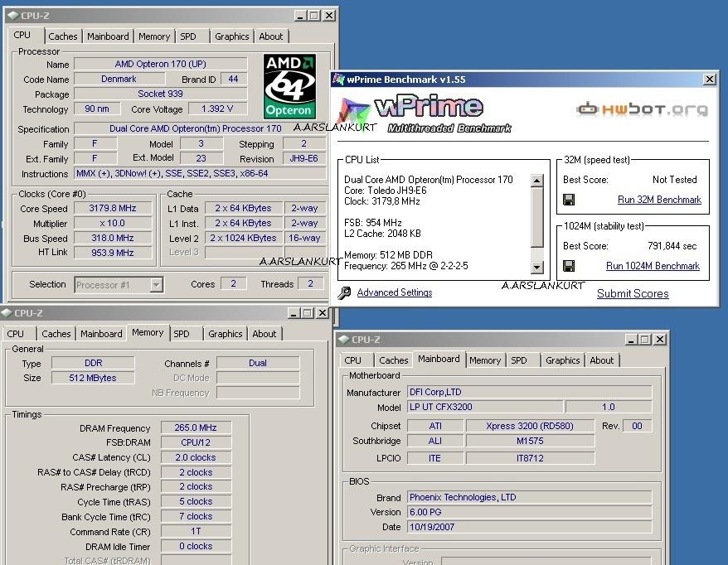728x565 pixels.
Task: Click the wrench icon beside Advanced Settings
Action: [x=344, y=292]
